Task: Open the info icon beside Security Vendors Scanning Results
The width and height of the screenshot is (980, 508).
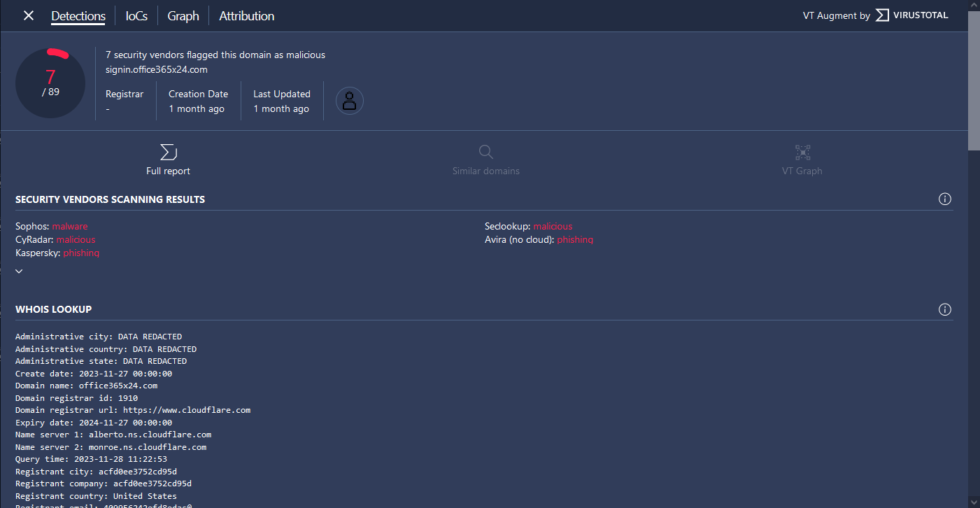Action: [x=945, y=199]
